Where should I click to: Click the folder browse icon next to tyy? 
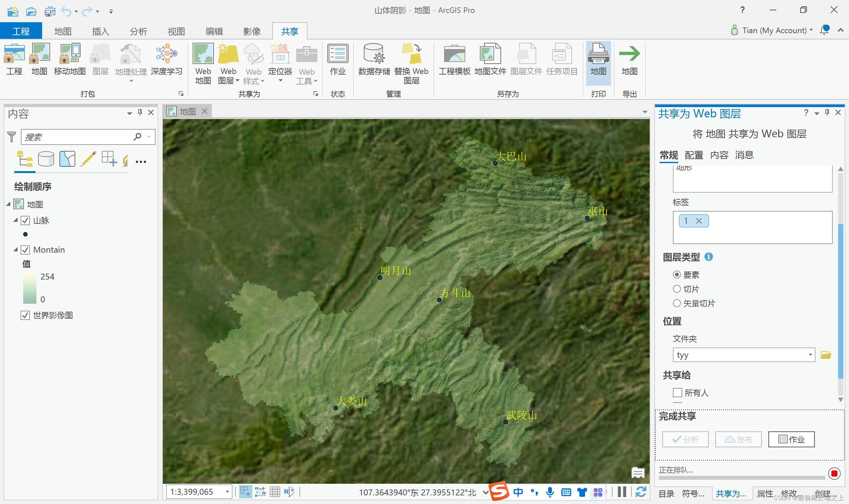[x=825, y=355]
